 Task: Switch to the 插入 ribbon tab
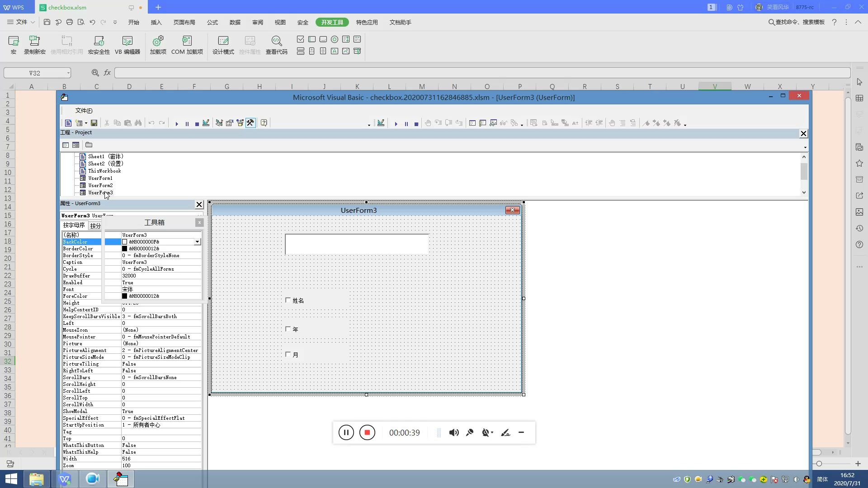point(156,22)
